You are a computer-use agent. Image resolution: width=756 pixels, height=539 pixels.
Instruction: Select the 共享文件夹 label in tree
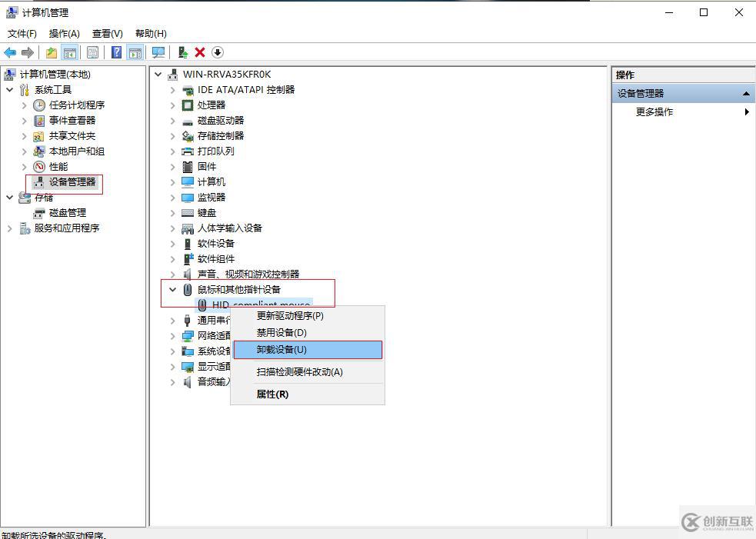72,136
